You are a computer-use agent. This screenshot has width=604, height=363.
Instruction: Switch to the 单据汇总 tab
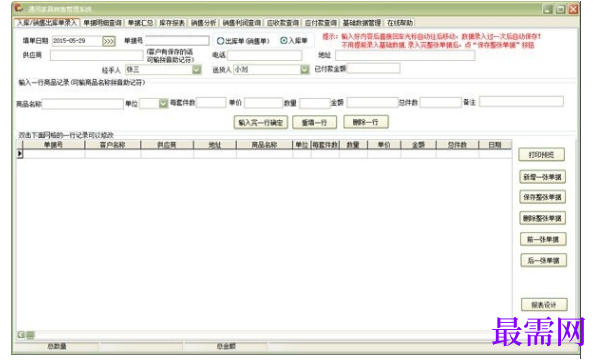click(x=140, y=23)
